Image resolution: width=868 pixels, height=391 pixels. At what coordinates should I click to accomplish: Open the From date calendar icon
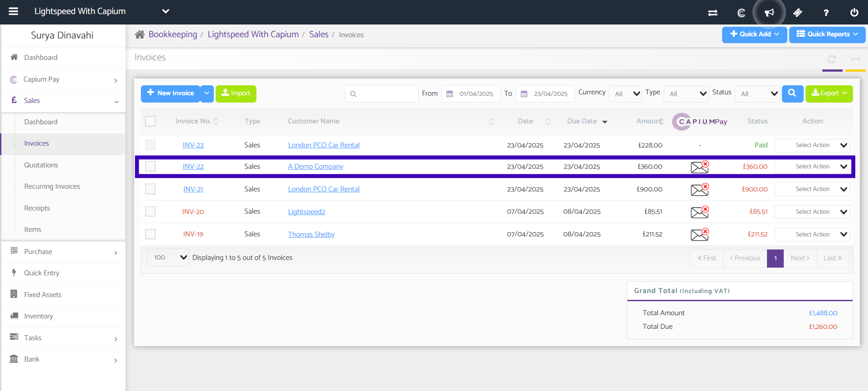click(x=449, y=94)
